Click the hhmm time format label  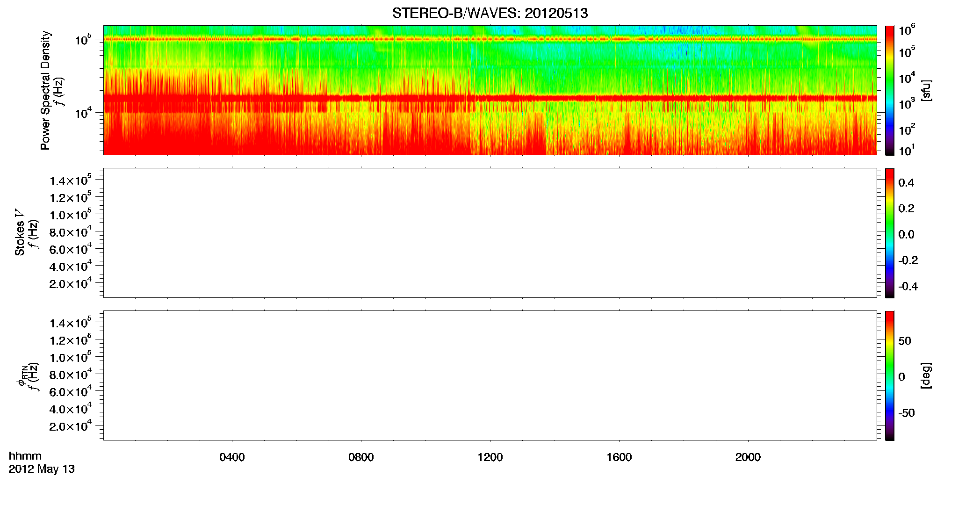click(25, 456)
